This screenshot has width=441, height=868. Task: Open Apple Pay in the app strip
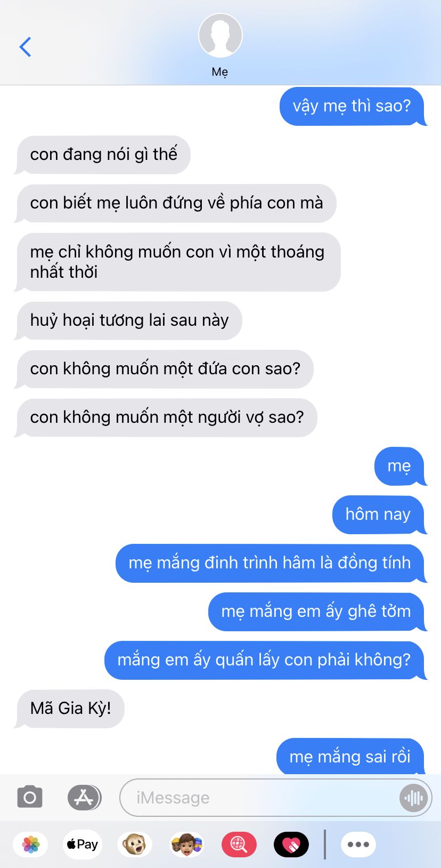pos(83,845)
